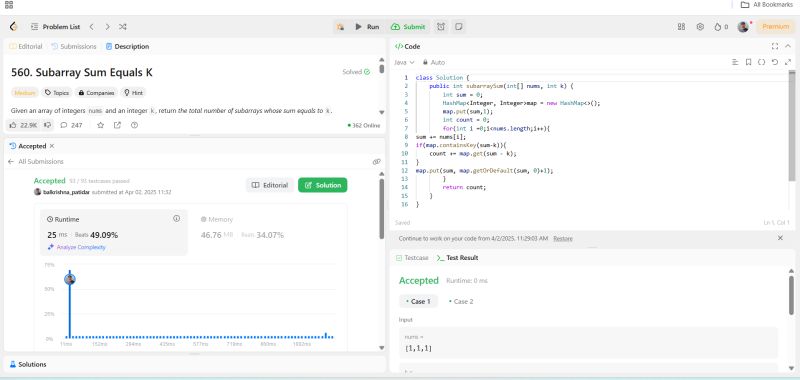Open the 247 comments
Image resolution: width=800 pixels, height=380 pixels.
click(x=71, y=125)
